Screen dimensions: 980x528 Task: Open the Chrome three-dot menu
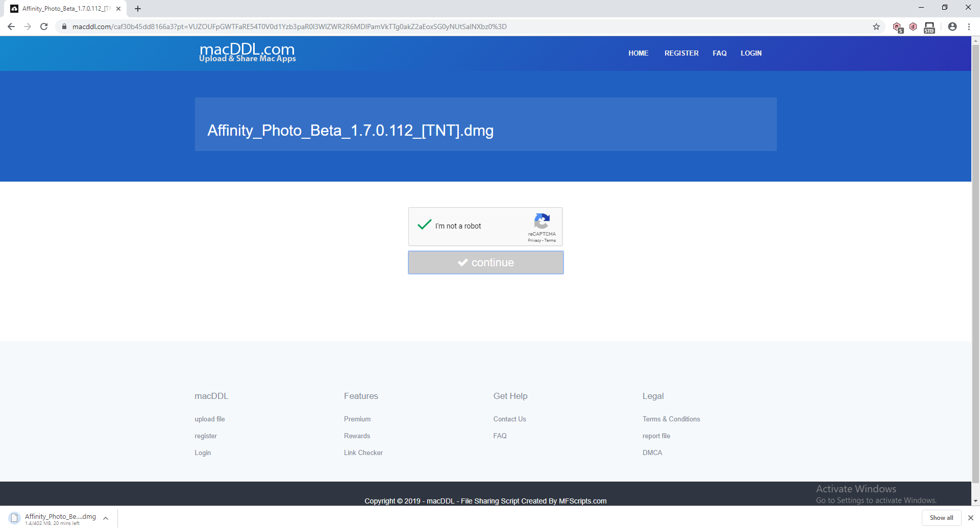point(969,26)
